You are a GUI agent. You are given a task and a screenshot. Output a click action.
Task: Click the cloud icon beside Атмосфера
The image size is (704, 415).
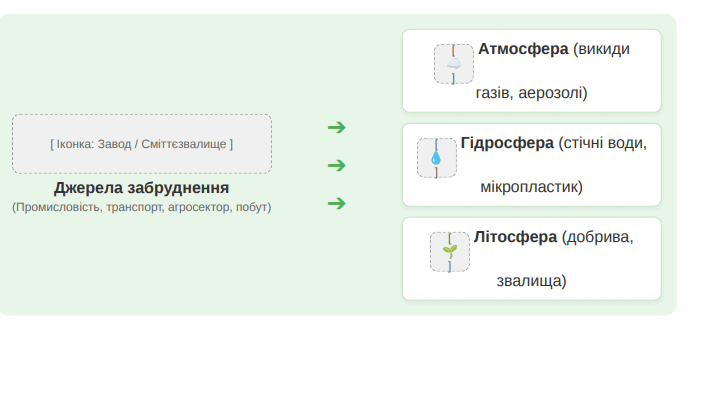453,64
